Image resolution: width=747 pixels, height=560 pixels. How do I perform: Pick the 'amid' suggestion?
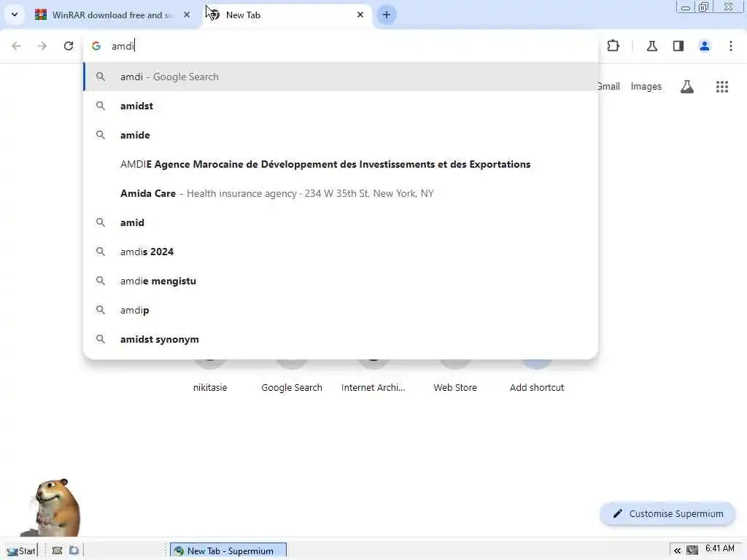coord(341,222)
